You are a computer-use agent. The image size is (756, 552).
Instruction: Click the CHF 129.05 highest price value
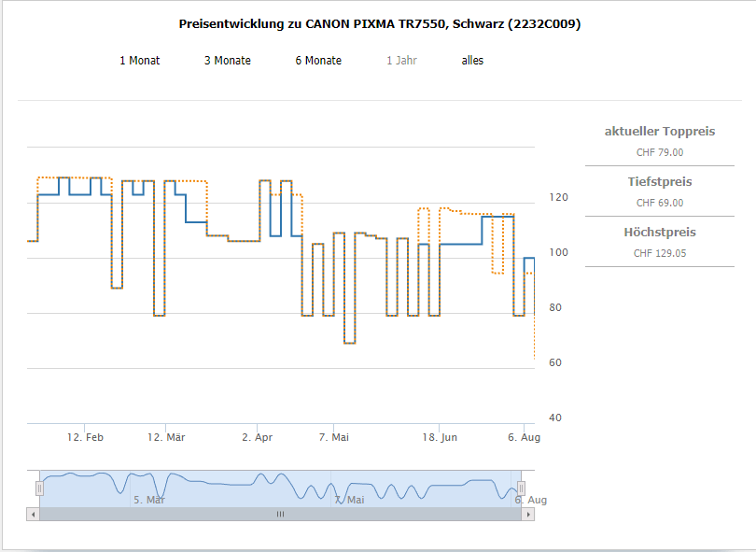(659, 253)
